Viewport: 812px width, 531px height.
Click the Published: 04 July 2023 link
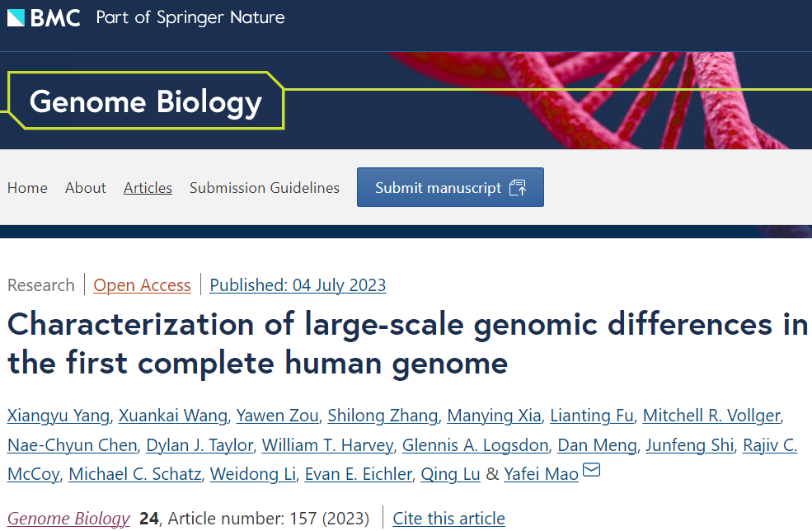point(298,285)
